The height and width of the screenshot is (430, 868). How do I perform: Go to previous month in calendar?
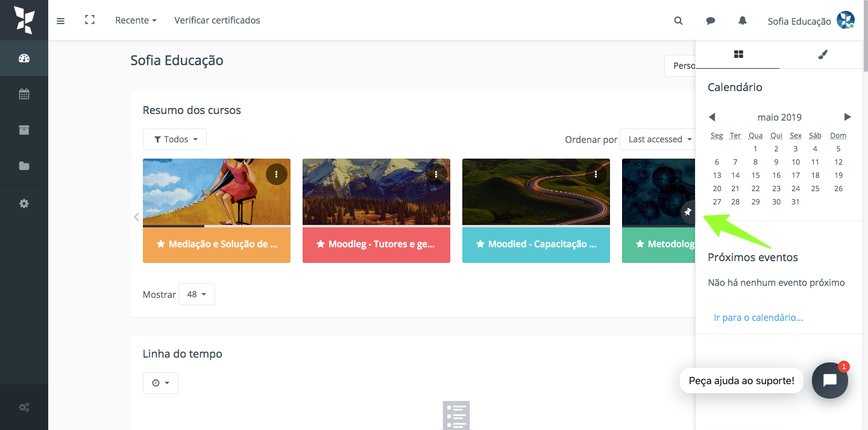point(712,117)
